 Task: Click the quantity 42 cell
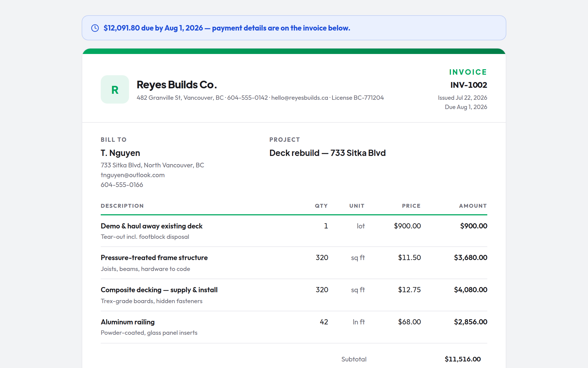coord(324,322)
